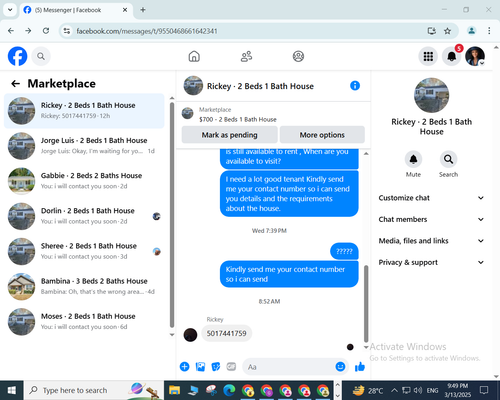Attach a file with the photo icon
The image size is (500, 400).
tap(200, 367)
